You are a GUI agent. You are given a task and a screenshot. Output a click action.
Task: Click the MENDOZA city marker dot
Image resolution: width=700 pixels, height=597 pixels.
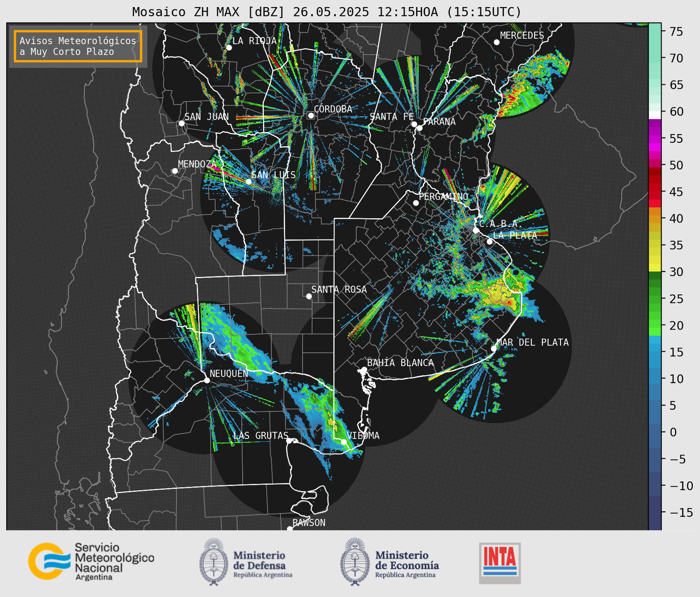[175, 171]
